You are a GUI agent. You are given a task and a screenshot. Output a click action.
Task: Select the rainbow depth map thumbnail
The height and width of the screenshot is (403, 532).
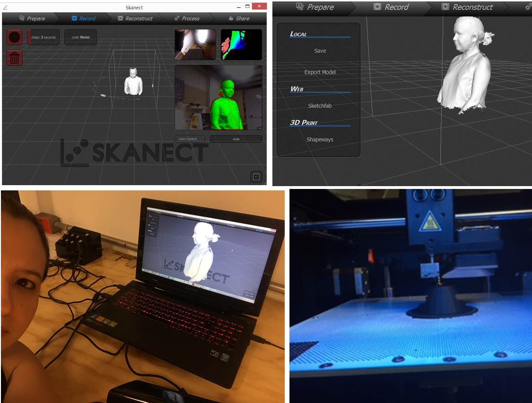pyautogui.click(x=241, y=45)
